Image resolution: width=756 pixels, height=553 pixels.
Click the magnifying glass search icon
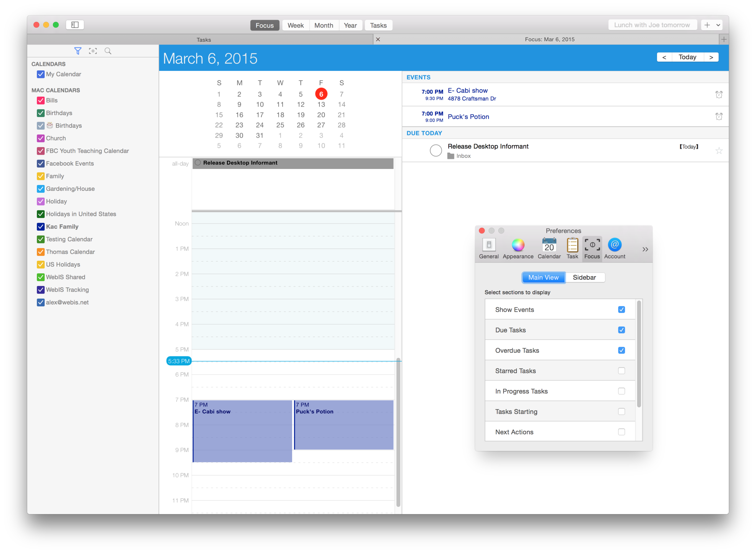108,51
